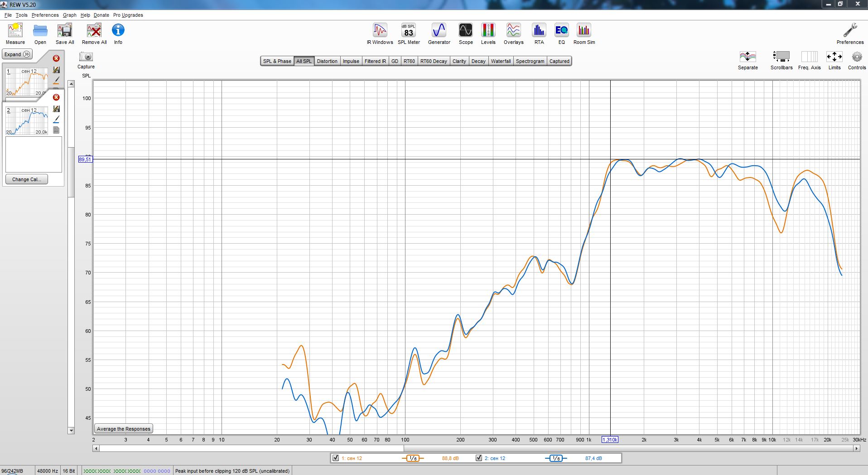The width and height of the screenshot is (868, 475).
Task: Switch to the Waterfall tab
Action: point(501,61)
